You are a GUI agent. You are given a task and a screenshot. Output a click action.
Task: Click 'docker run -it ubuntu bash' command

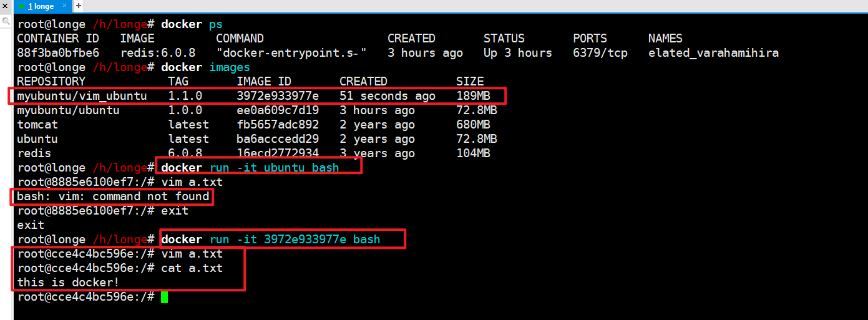(250, 168)
